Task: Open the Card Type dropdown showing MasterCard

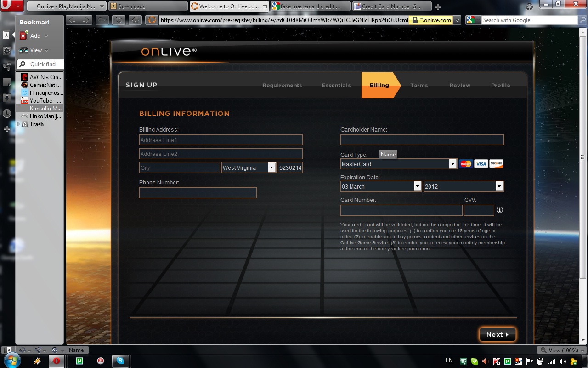Action: [x=399, y=164]
